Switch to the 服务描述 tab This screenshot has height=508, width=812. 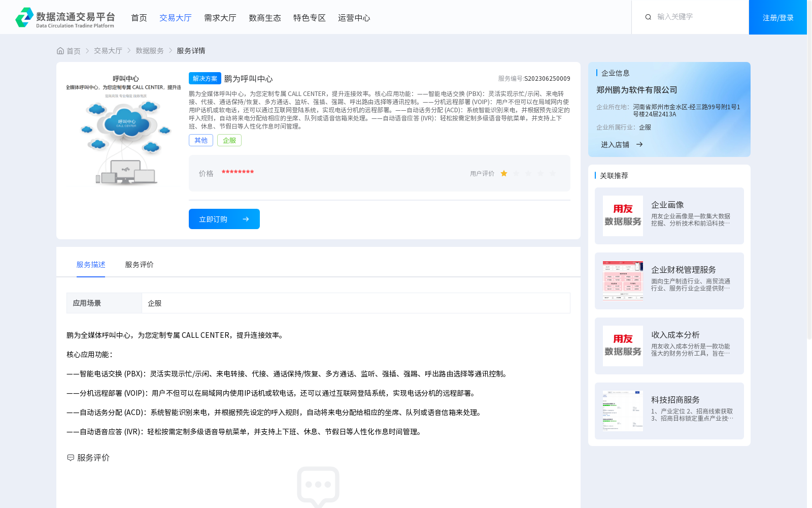click(x=91, y=265)
